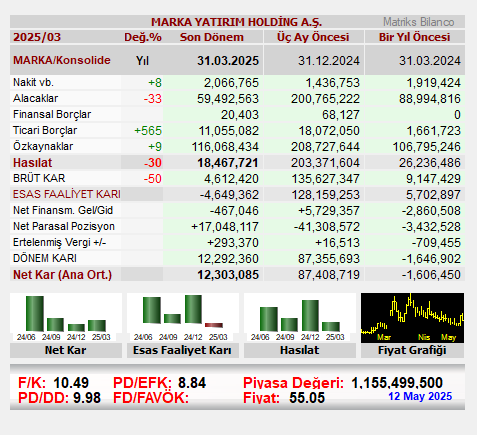Click the Fiyat value 55.05
Image resolution: width=477 pixels, height=435 pixels.
click(307, 398)
